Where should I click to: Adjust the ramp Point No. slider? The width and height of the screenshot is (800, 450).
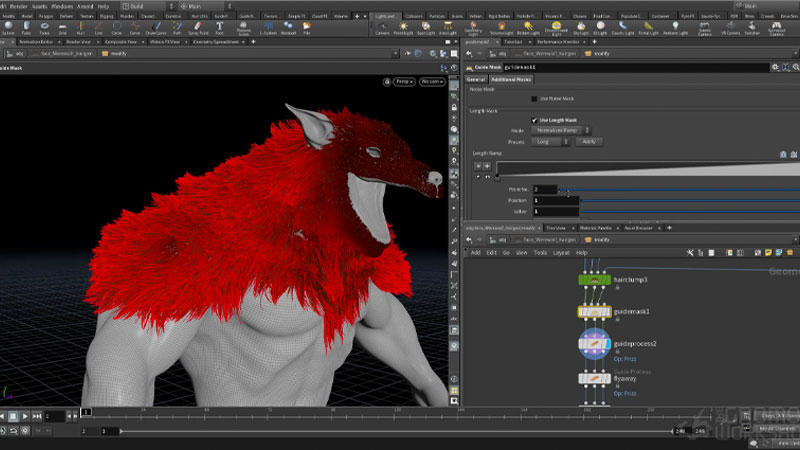tap(679, 190)
